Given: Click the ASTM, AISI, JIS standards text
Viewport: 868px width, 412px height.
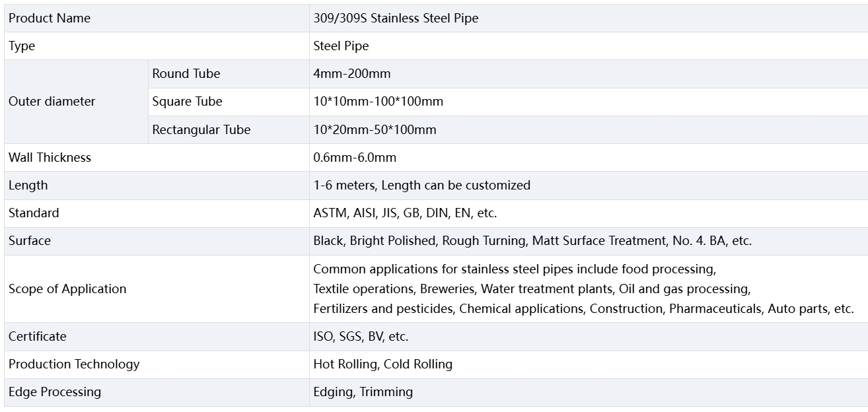Looking at the screenshot, I should pyautogui.click(x=405, y=213).
